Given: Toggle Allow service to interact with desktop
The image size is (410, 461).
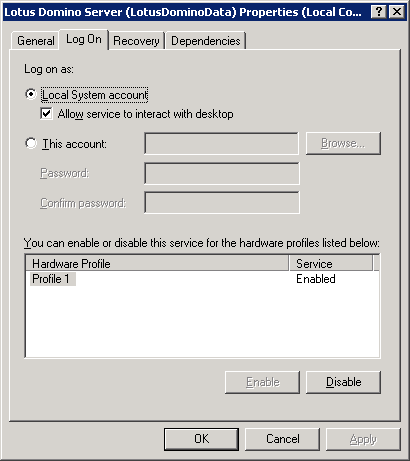Looking at the screenshot, I should click(46, 114).
